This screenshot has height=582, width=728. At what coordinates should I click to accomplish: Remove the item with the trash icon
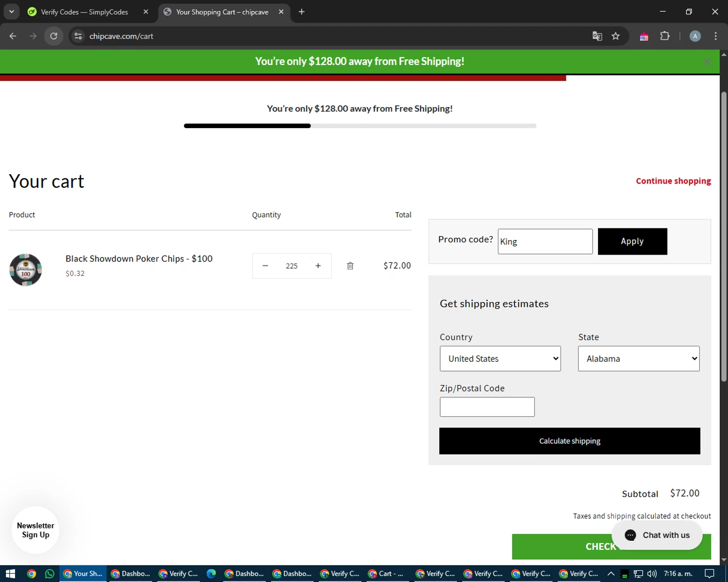pyautogui.click(x=350, y=266)
